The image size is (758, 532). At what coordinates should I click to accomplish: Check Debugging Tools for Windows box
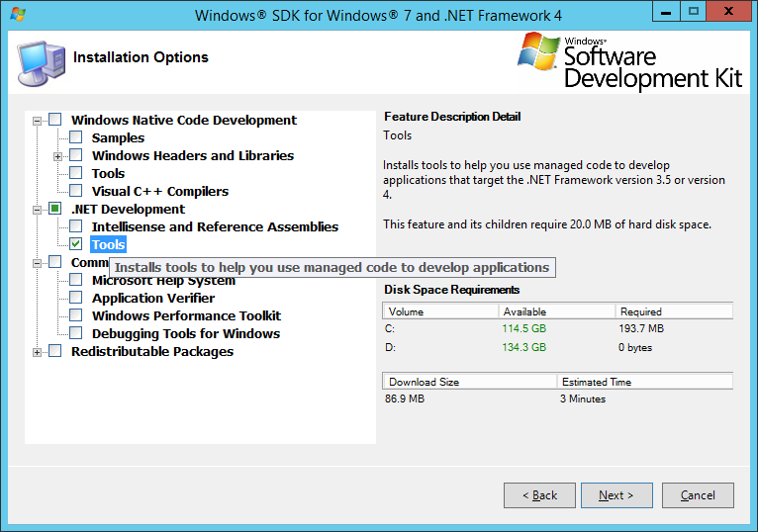(x=76, y=333)
